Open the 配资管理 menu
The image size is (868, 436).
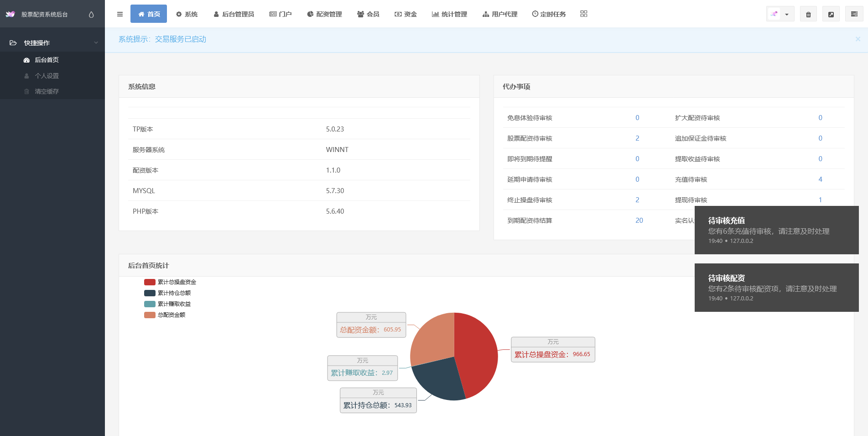(x=324, y=14)
